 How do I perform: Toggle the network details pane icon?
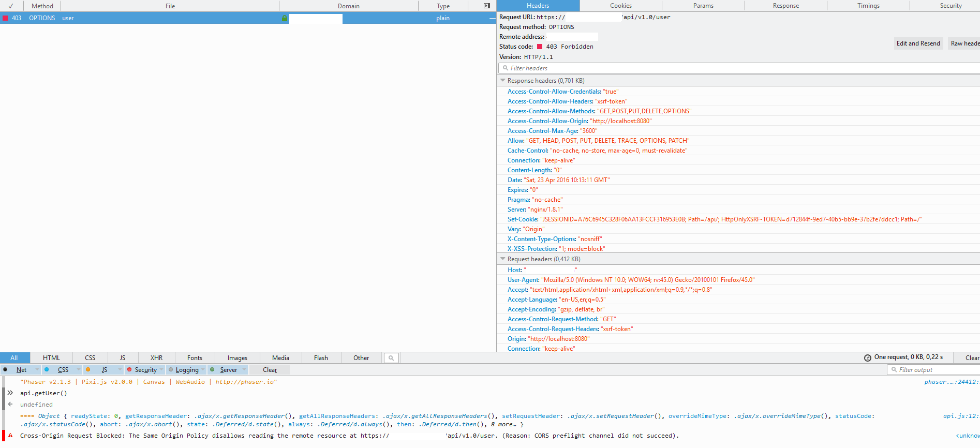click(486, 6)
